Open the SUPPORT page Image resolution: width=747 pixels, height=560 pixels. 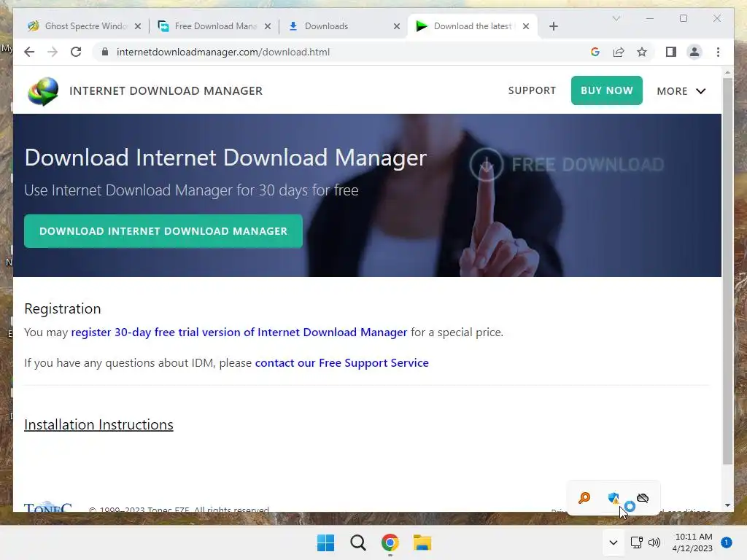(x=532, y=90)
